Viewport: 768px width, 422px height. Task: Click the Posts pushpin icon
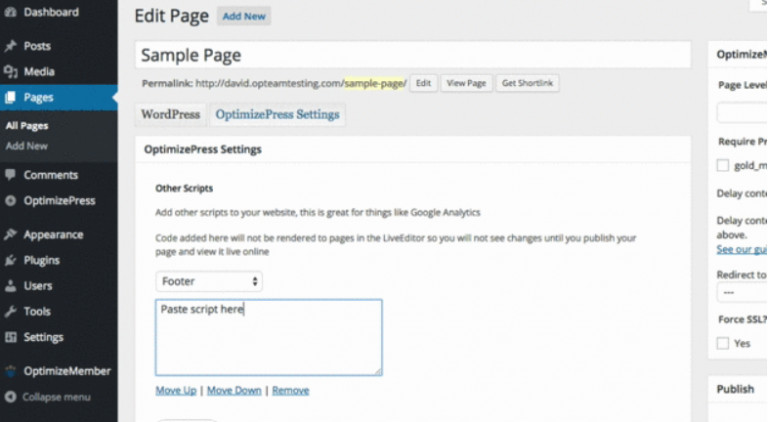(10, 46)
